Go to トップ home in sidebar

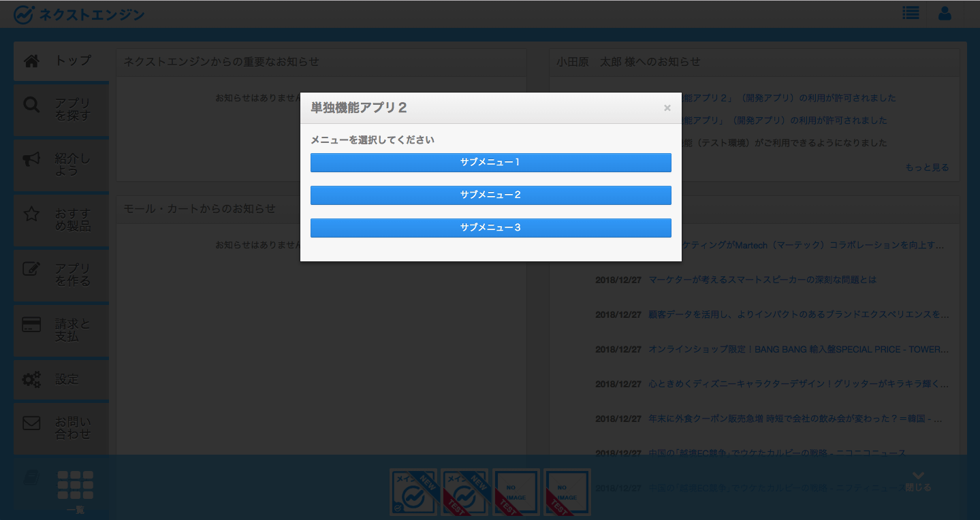[x=61, y=61]
